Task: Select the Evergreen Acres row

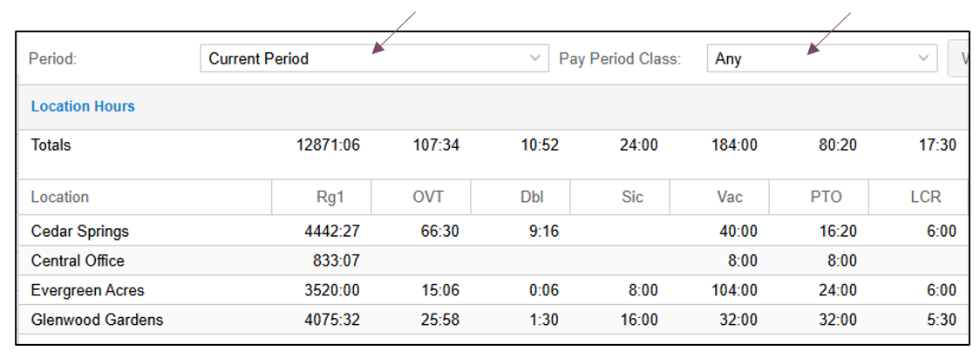Action: pos(493,290)
